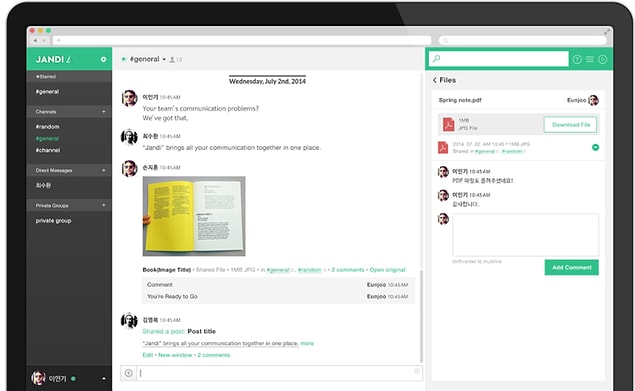Add a channel with the Channels plus icon
The image size is (635, 391).
tap(104, 111)
